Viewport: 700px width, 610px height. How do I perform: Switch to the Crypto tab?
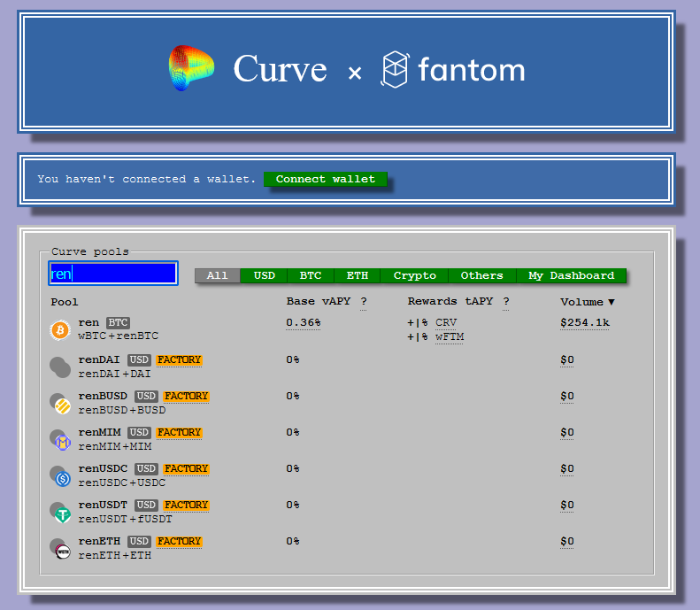415,275
